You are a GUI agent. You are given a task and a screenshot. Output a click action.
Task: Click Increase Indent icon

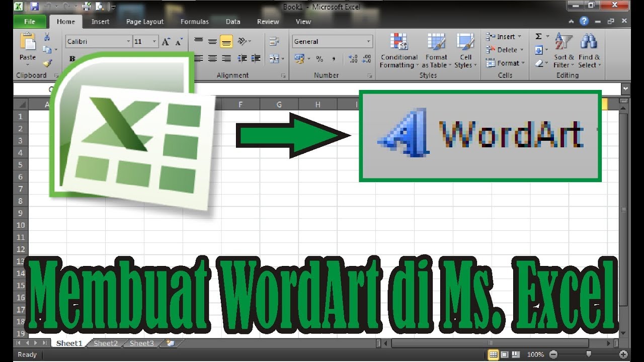tap(256, 59)
